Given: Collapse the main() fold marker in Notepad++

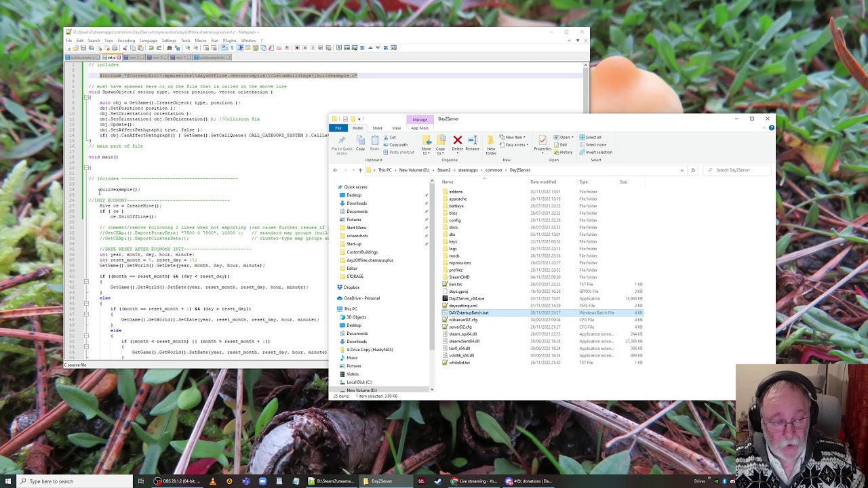Looking at the screenshot, I should click(x=86, y=167).
